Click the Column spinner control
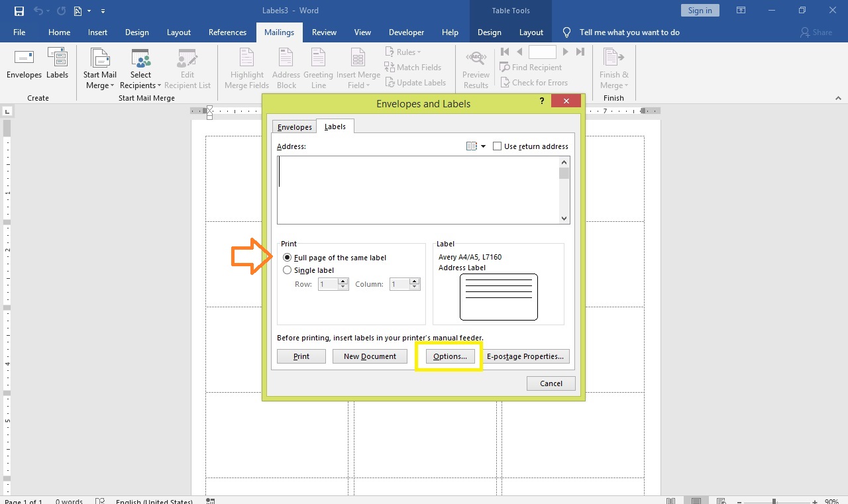 415,284
